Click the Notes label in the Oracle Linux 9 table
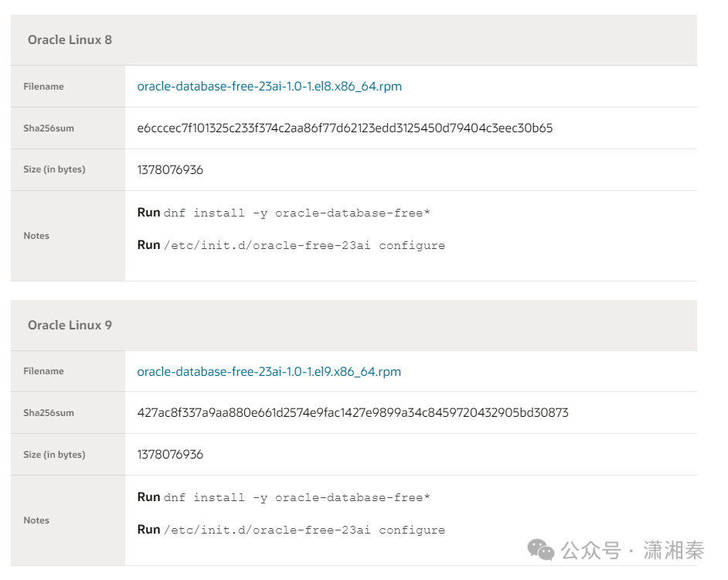This screenshot has width=728, height=580. pyautogui.click(x=36, y=520)
